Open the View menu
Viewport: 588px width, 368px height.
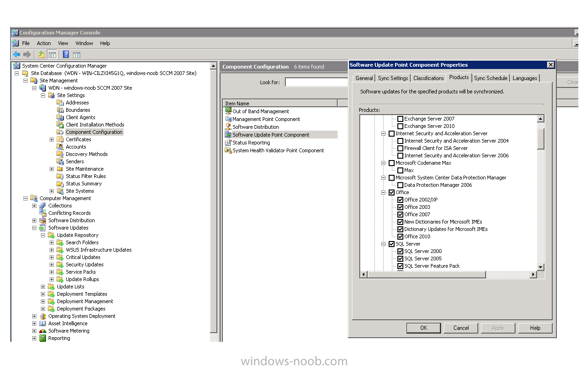click(x=63, y=43)
